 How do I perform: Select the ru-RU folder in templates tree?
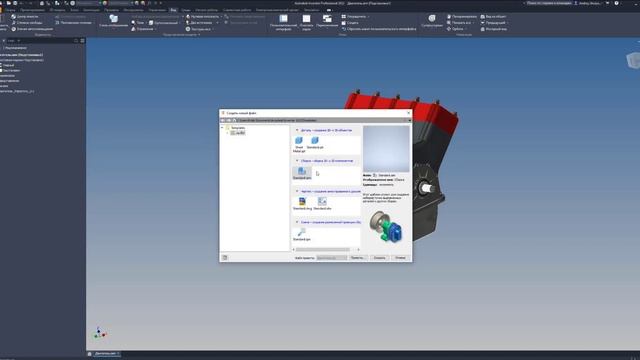pos(238,133)
